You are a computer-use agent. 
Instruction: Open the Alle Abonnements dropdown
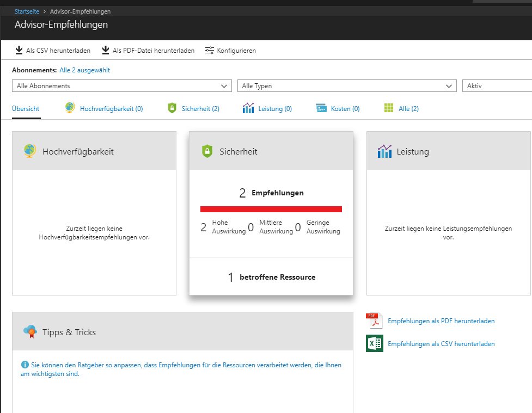coord(121,86)
